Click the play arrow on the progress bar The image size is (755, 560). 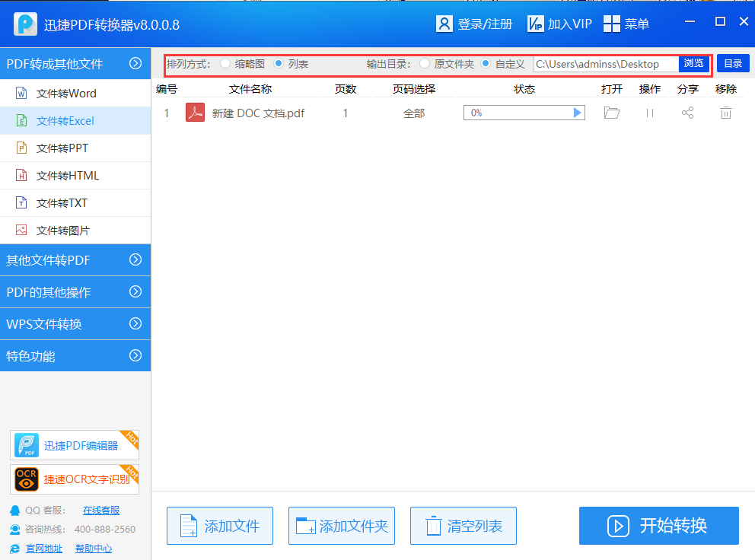(578, 113)
